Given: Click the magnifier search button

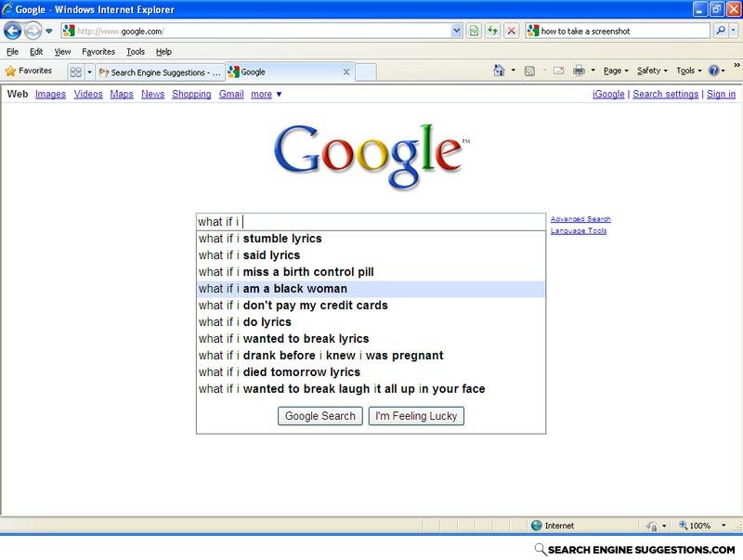Looking at the screenshot, I should pyautogui.click(x=721, y=32).
